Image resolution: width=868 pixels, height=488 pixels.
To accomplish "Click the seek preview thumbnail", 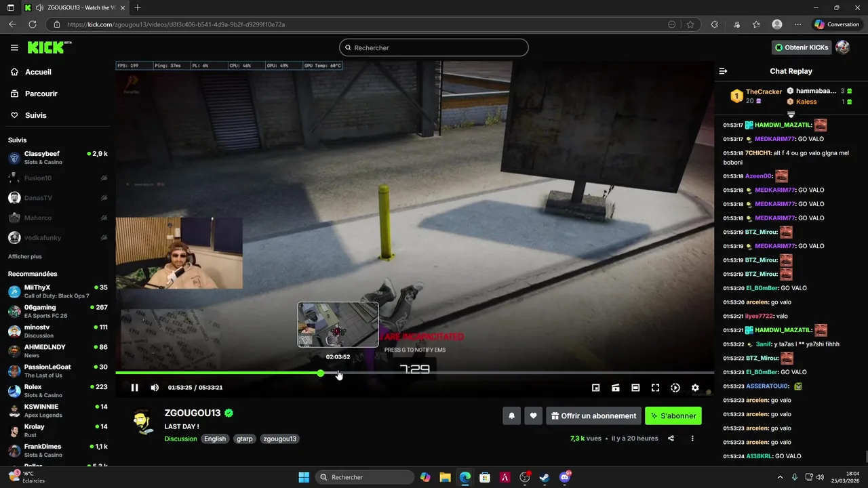I will [x=338, y=325].
